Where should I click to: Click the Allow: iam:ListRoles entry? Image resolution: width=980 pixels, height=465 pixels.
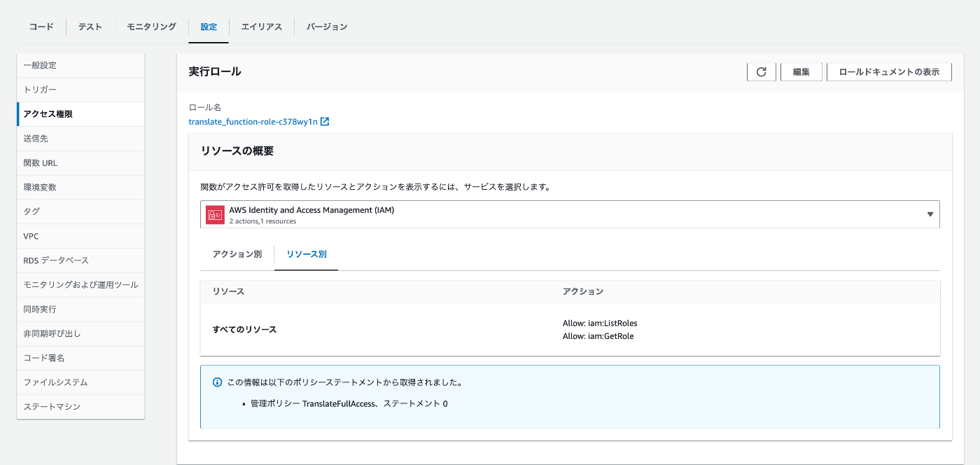600,324
